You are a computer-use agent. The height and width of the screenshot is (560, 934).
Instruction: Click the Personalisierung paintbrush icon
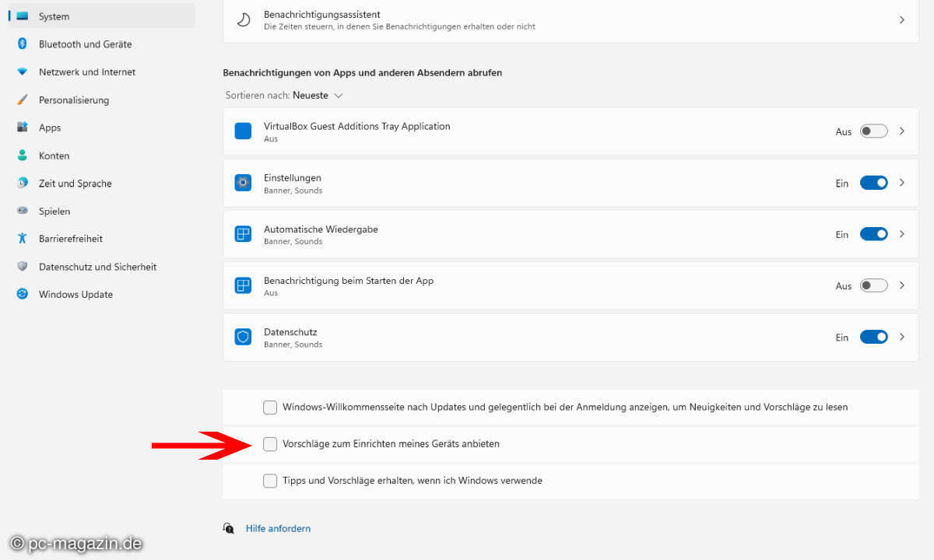click(x=23, y=100)
